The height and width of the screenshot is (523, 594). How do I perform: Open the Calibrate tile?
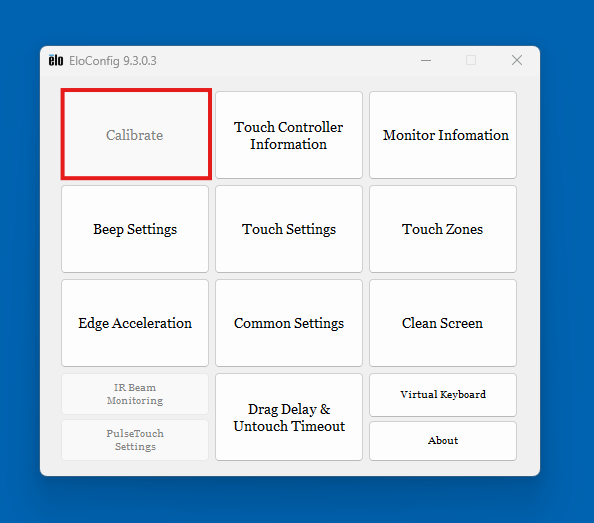pyautogui.click(x=136, y=134)
